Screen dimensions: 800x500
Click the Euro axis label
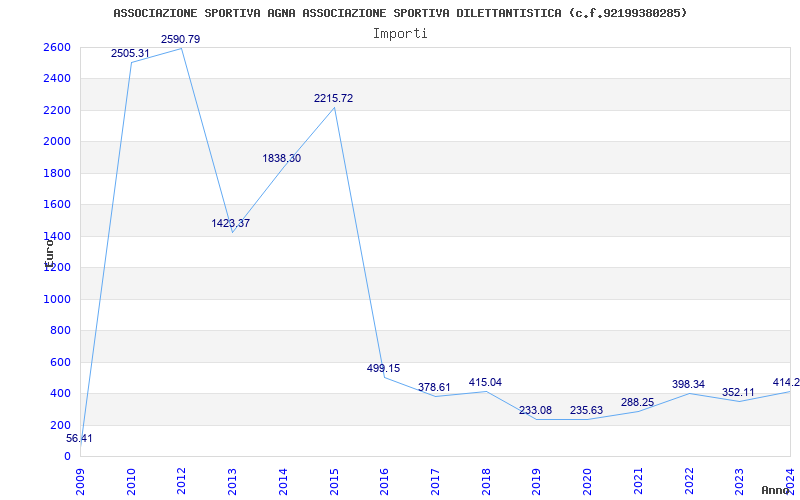[48, 253]
